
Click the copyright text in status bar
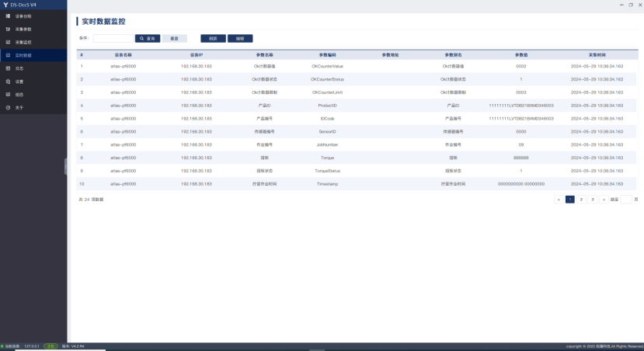[x=604, y=346]
